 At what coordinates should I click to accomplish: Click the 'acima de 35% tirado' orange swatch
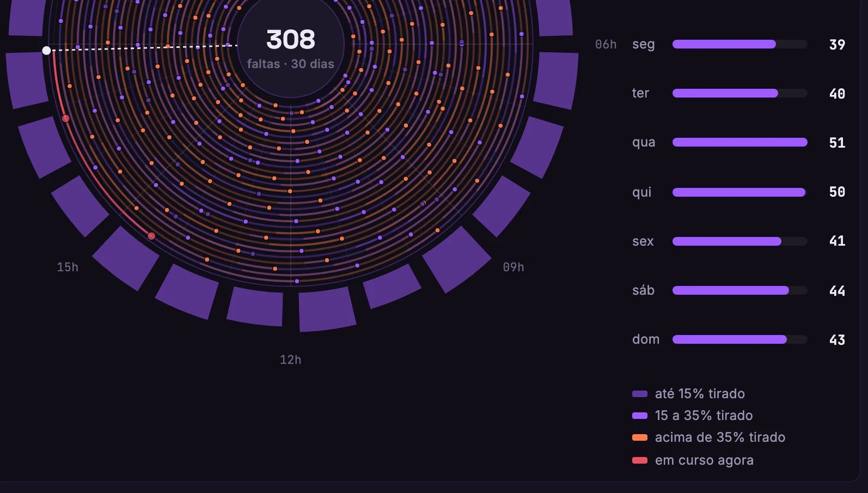click(640, 437)
